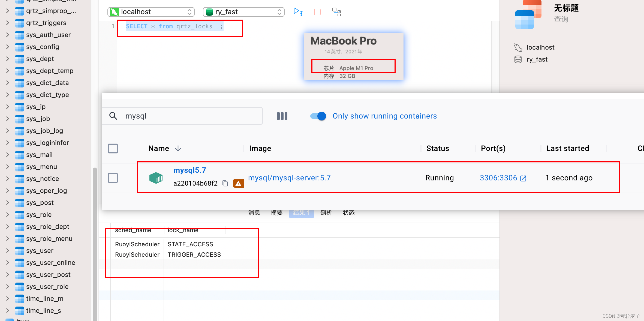644x321 pixels.
Task: Click the Status column header
Action: 438,149
